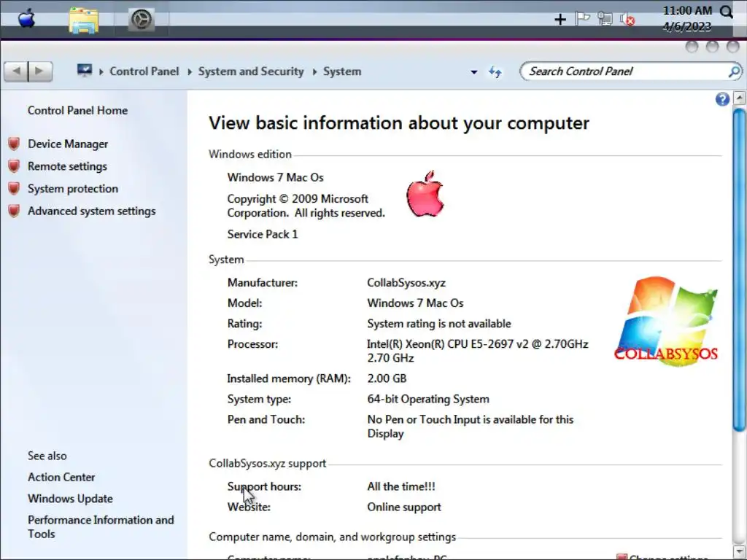Click the 2.00 GB memory value

pos(387,378)
